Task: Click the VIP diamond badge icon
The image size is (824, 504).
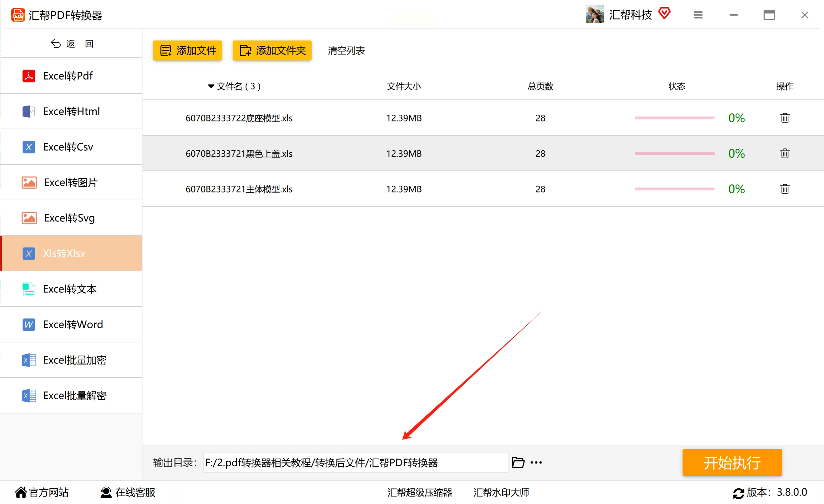Action: 664,14
